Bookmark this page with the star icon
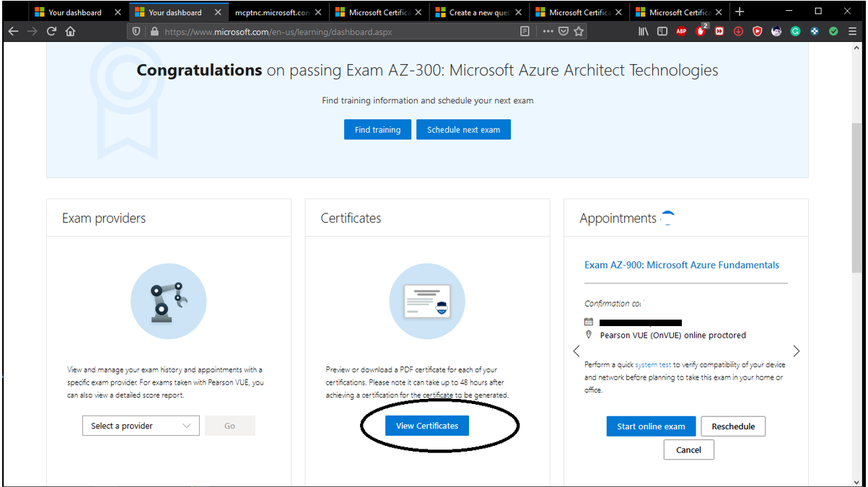 coord(579,32)
